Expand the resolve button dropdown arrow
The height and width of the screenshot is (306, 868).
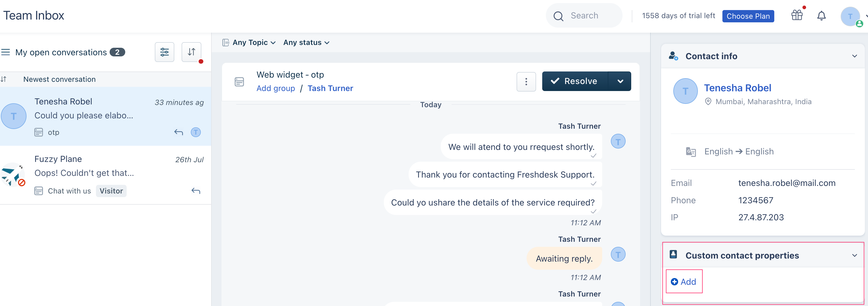[621, 82]
